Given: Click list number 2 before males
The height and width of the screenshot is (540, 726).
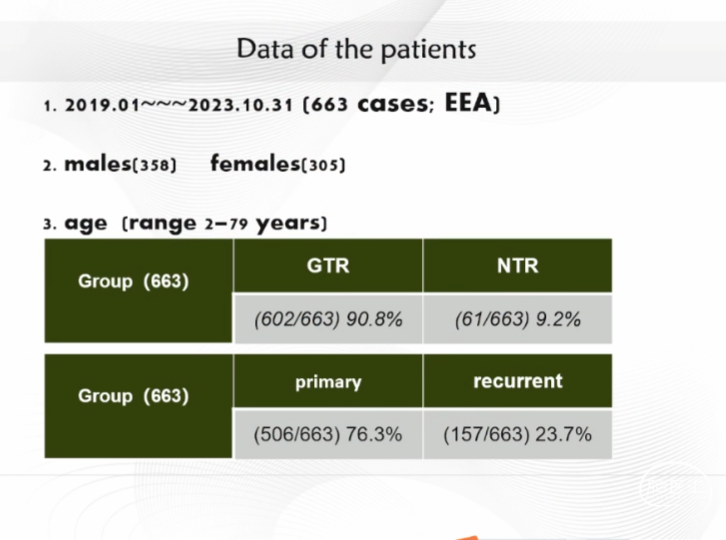Looking at the screenshot, I should (50, 166).
